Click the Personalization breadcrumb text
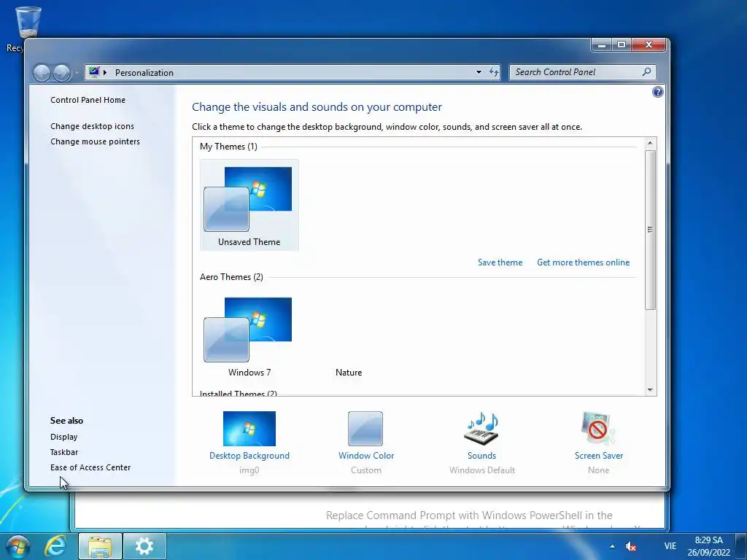 click(144, 72)
